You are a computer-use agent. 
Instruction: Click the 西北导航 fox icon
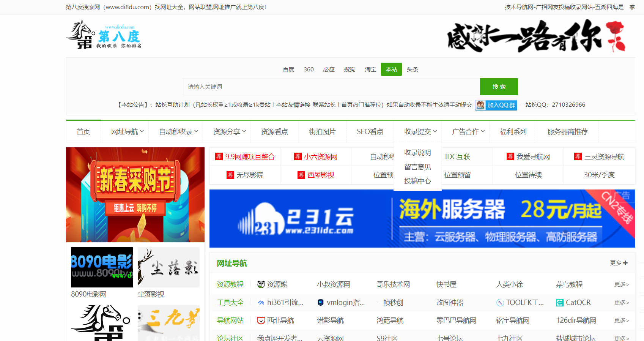[261, 320]
